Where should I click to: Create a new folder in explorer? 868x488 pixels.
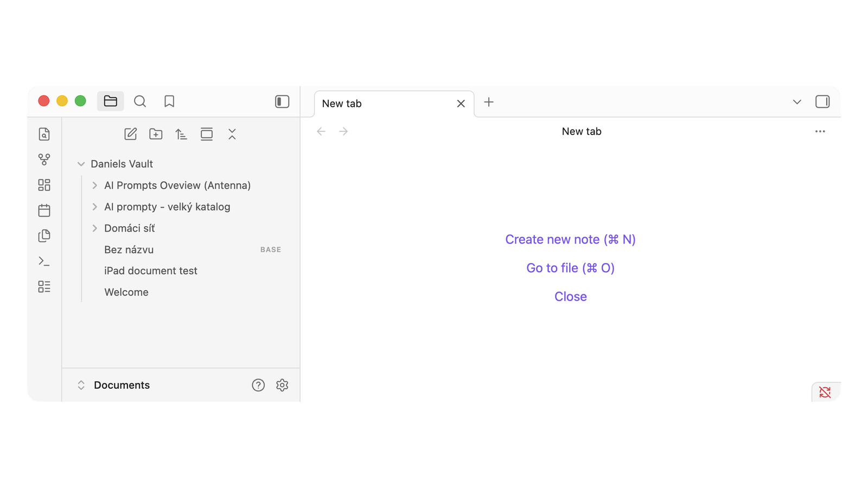click(156, 134)
